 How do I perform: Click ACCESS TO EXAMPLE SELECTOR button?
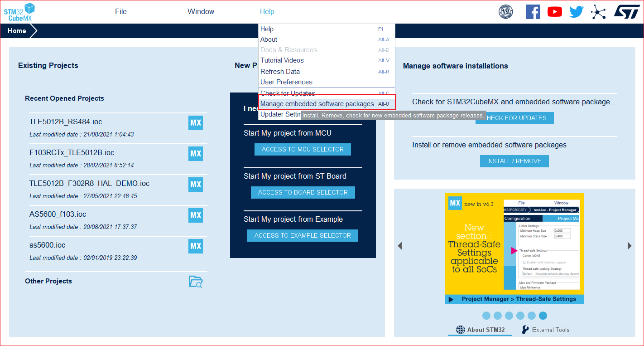(x=303, y=235)
